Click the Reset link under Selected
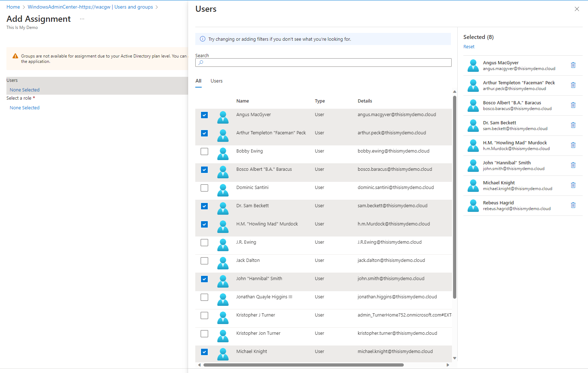Viewport: 588px width, 373px height. 469,47
